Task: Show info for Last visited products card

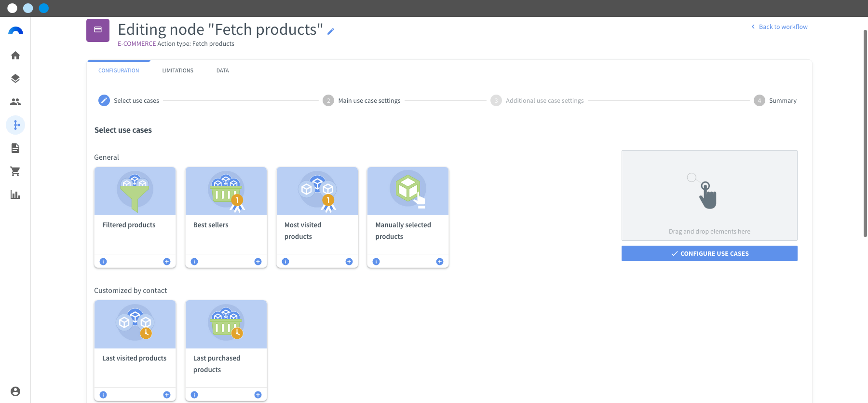Action: 103,395
